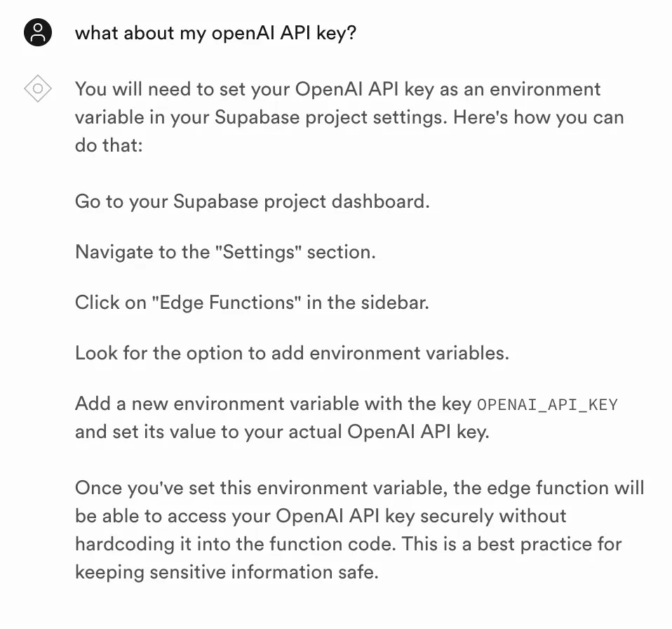Click the user avatar icon

tap(38, 32)
